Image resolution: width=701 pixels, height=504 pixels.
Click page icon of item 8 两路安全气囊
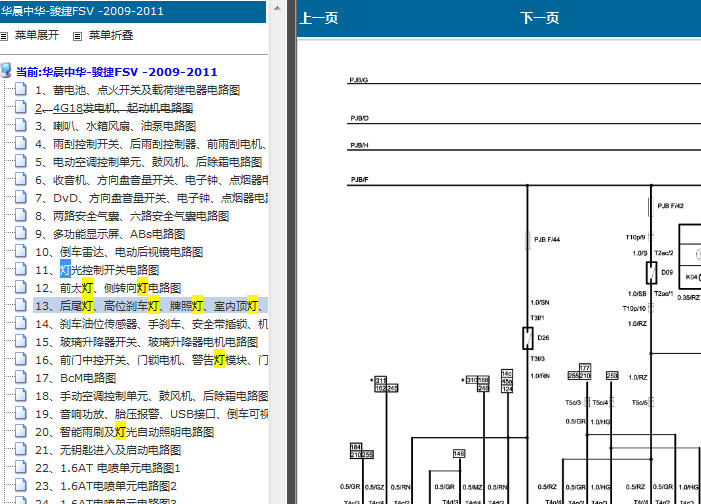(x=21, y=215)
